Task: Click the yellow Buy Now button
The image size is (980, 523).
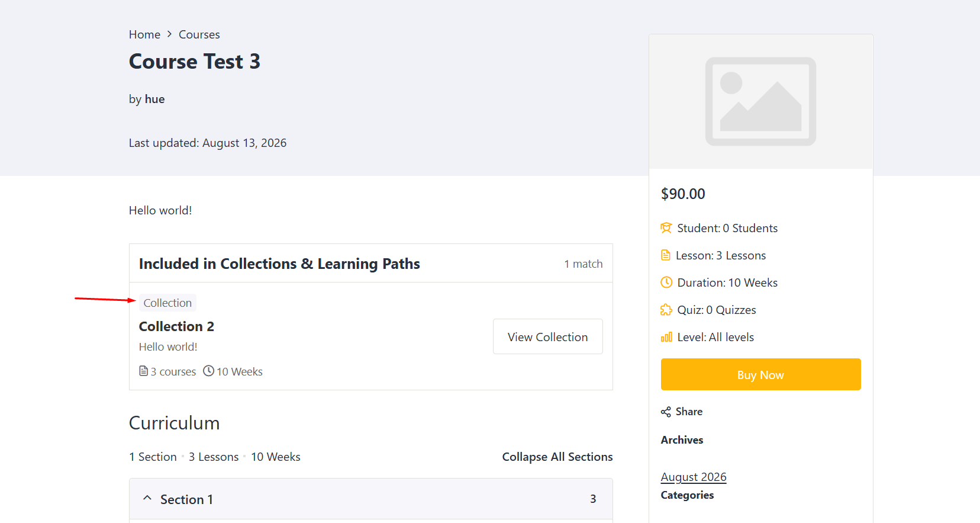Action: click(760, 374)
